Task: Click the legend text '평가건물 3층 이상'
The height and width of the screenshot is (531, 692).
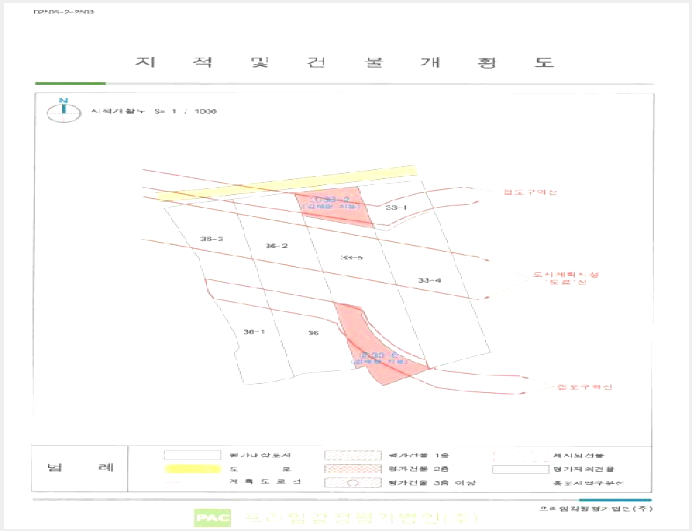Action: pyautogui.click(x=432, y=482)
